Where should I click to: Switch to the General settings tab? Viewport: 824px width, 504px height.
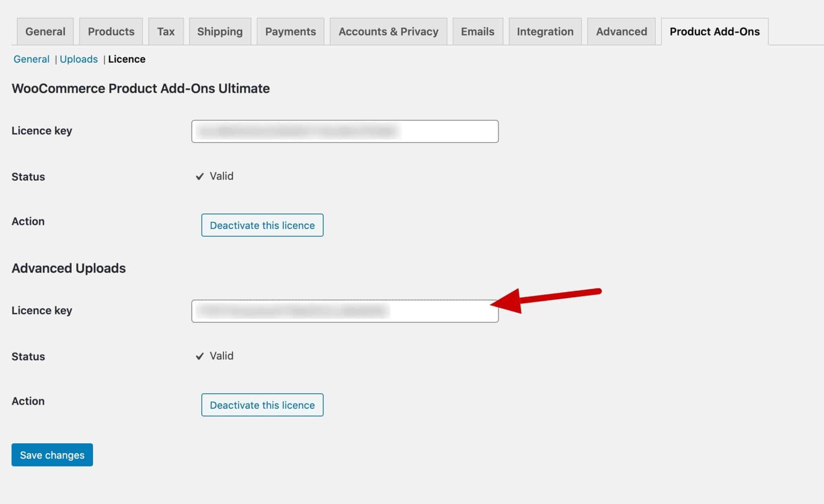pyautogui.click(x=45, y=31)
